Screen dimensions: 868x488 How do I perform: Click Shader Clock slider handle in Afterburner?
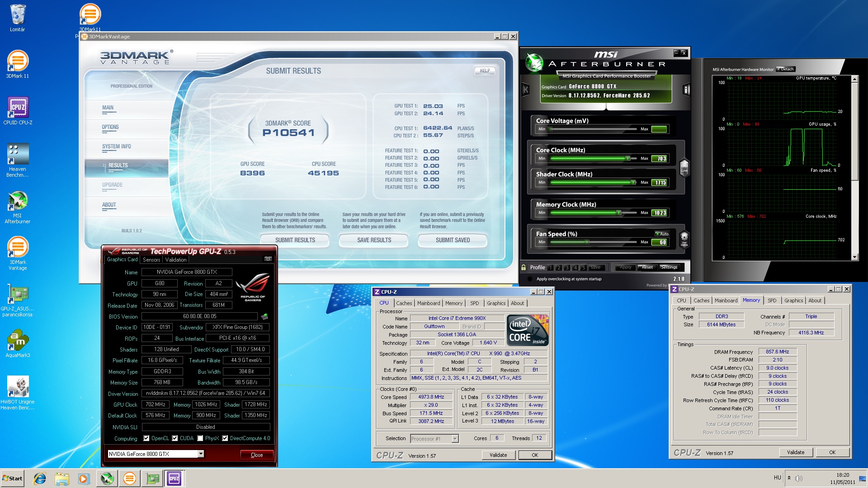click(x=633, y=183)
